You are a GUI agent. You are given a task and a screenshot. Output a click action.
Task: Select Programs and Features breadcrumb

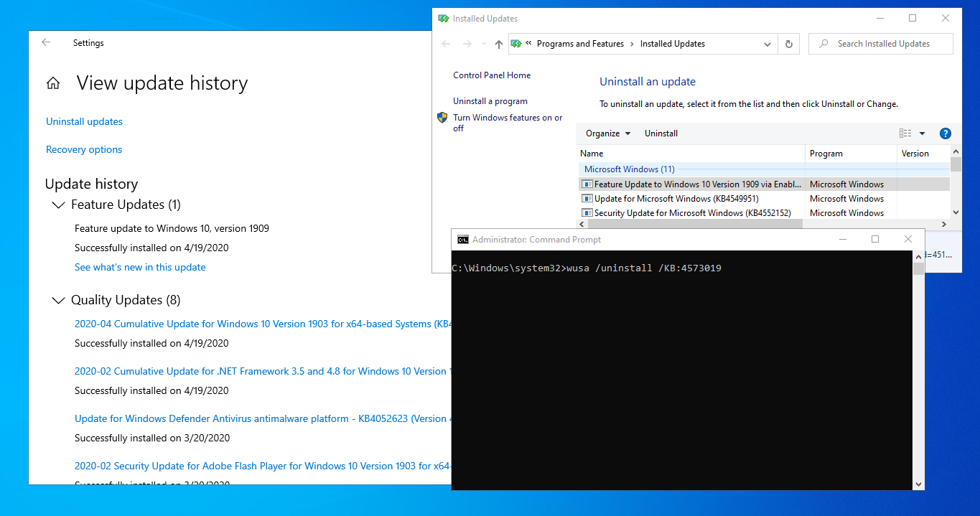click(x=580, y=44)
